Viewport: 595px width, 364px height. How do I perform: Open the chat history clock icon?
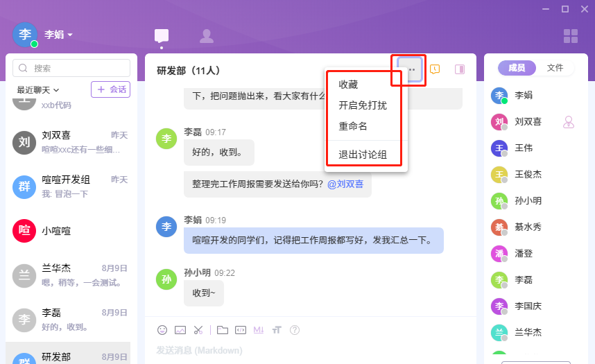[x=435, y=69]
